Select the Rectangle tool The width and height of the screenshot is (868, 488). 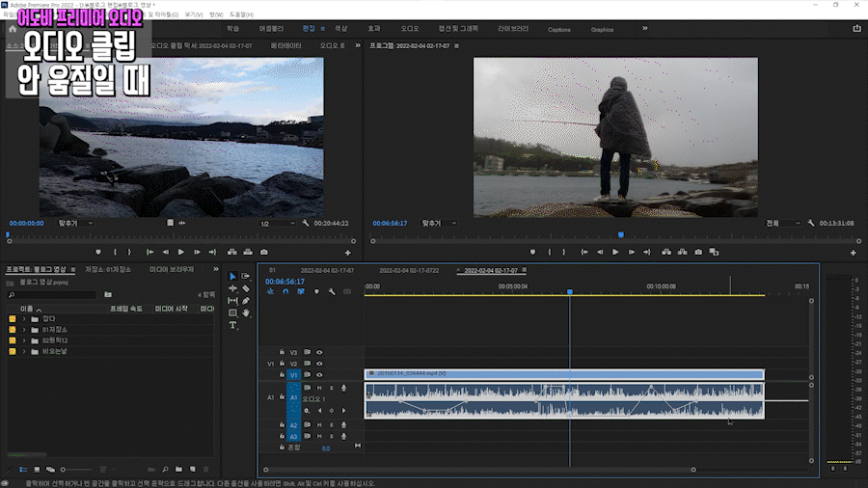coord(232,312)
